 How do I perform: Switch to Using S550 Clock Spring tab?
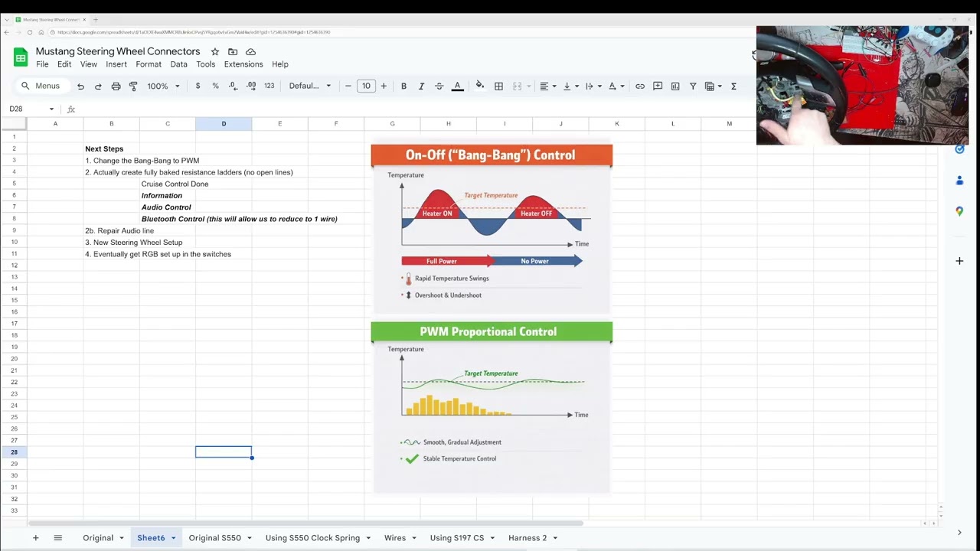tap(312, 538)
